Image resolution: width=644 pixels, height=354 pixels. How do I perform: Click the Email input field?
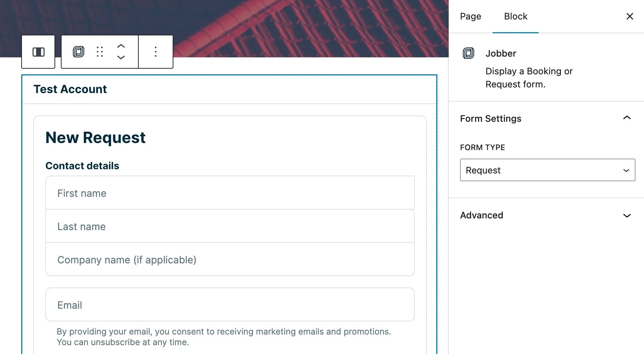(230, 304)
